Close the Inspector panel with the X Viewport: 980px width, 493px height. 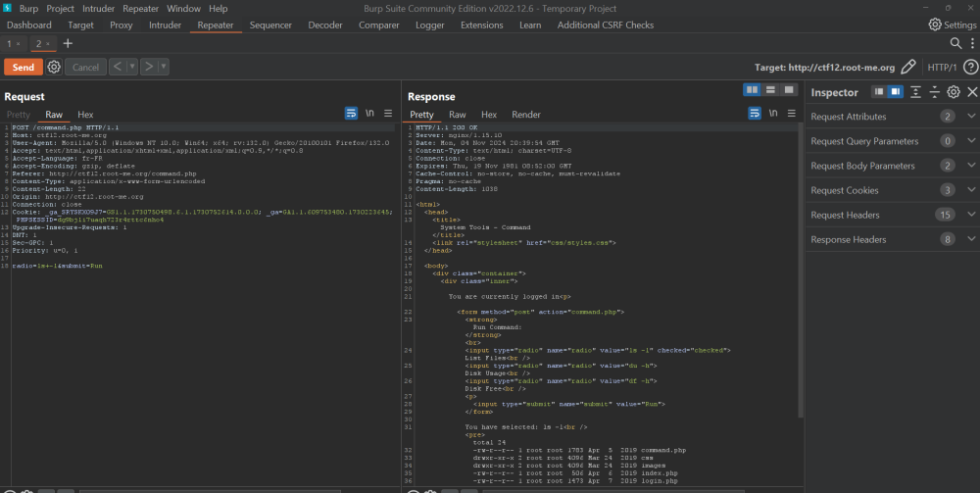[x=971, y=92]
